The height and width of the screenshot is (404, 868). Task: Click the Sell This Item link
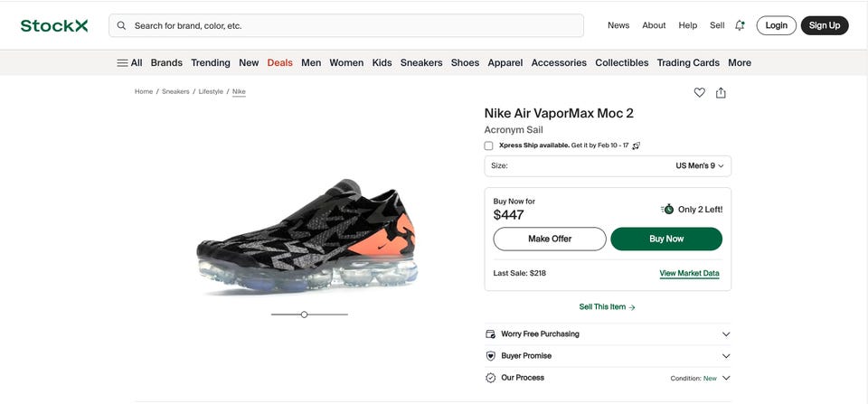tap(608, 307)
